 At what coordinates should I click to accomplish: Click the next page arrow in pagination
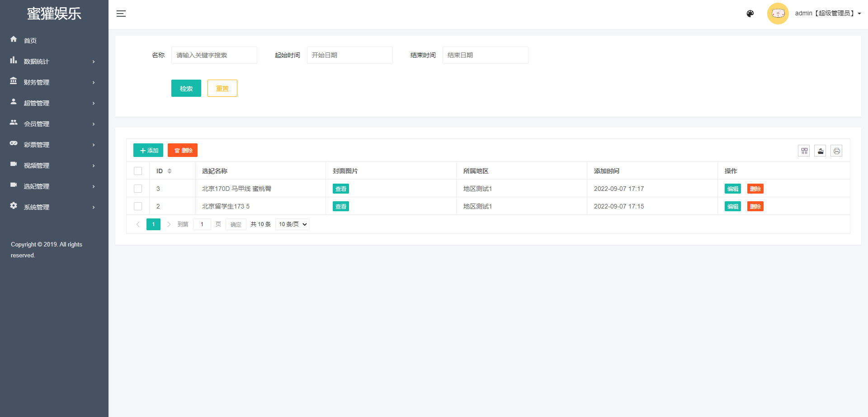tap(169, 224)
